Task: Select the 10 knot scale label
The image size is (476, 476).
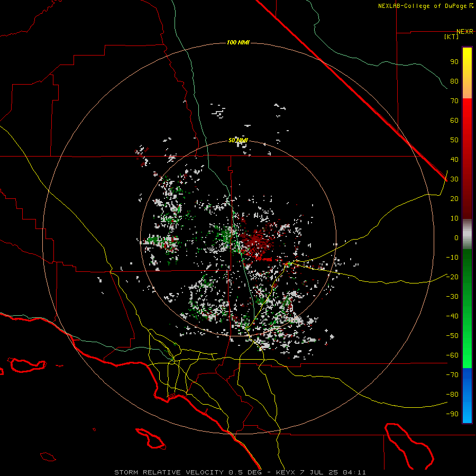Action: pyautogui.click(x=454, y=218)
